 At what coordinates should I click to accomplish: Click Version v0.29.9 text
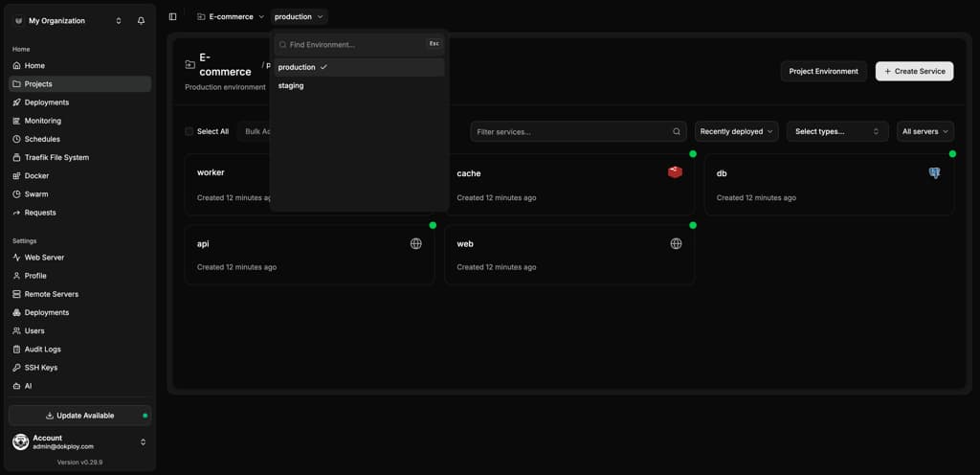[x=80, y=463]
